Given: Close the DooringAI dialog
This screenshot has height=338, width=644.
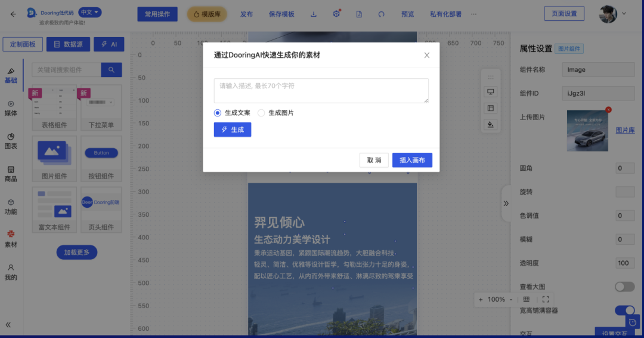Looking at the screenshot, I should click(x=427, y=55).
